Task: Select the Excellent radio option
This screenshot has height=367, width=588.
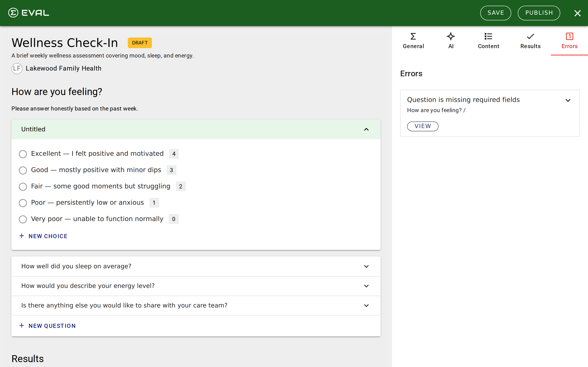Action: pos(23,154)
